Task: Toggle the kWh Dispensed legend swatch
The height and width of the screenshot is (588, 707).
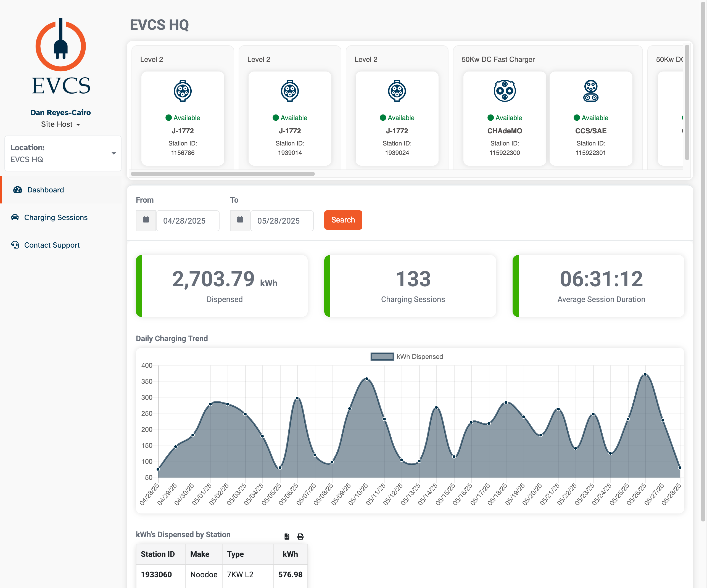Action: [382, 356]
